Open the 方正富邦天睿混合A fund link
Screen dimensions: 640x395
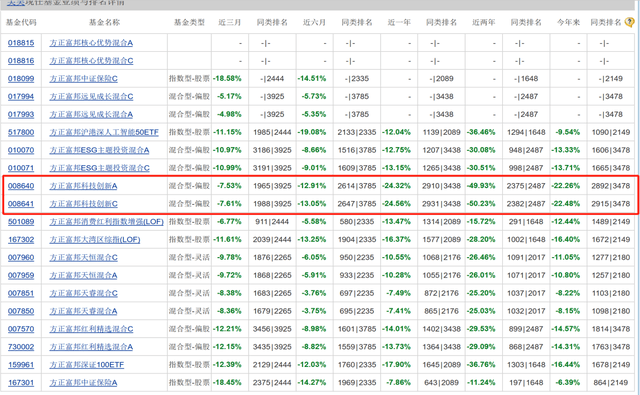click(x=83, y=311)
